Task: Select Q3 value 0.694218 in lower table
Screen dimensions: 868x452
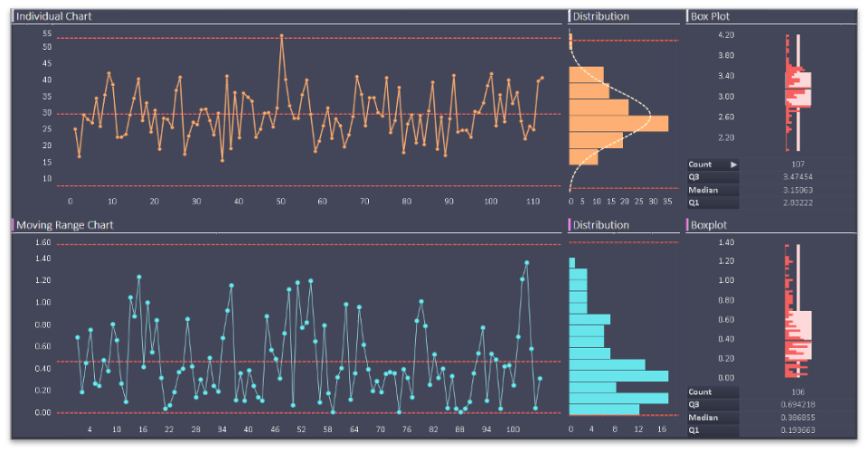Action: tap(797, 405)
